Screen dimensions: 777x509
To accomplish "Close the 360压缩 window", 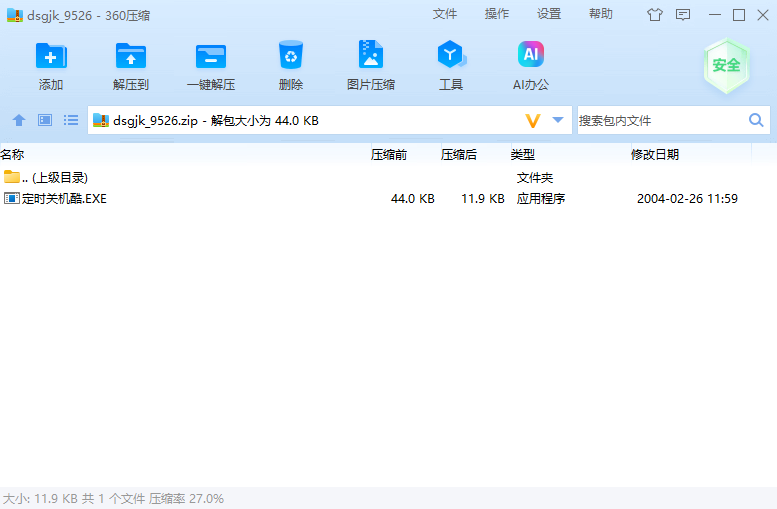I will point(763,15).
